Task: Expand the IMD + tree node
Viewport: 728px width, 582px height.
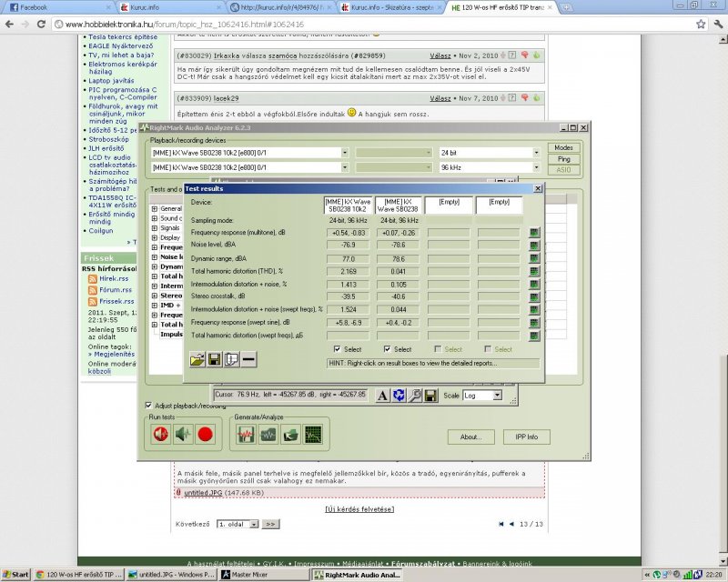Action: click(155, 306)
